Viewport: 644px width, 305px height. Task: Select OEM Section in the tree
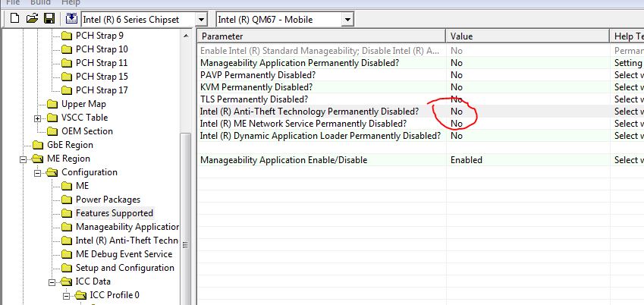click(87, 131)
